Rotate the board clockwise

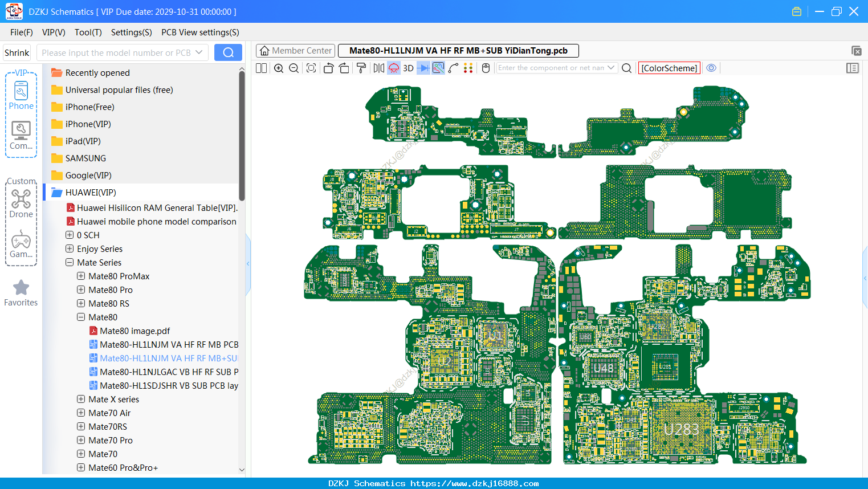point(344,68)
